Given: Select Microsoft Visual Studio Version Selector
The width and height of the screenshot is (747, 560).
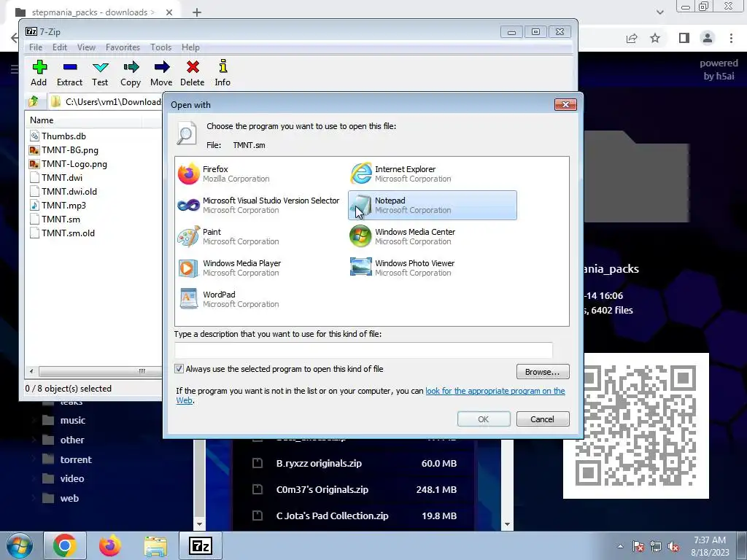Looking at the screenshot, I should pyautogui.click(x=261, y=205).
